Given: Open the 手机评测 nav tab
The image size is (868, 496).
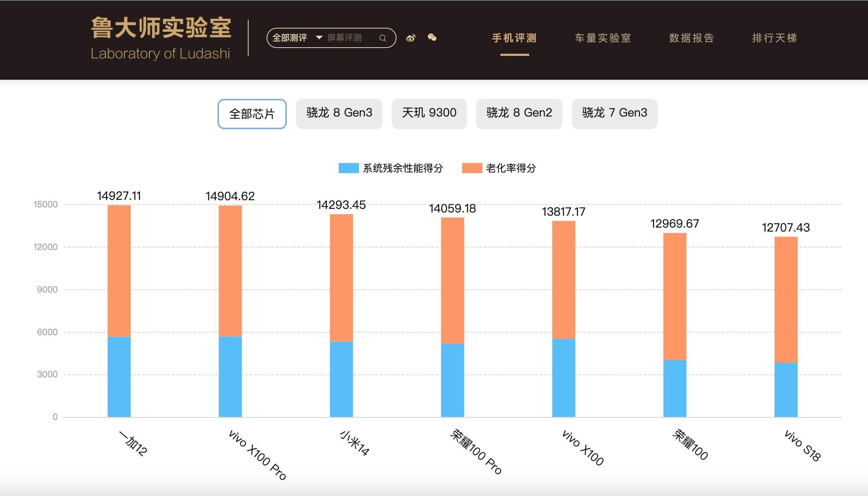Looking at the screenshot, I should [514, 38].
